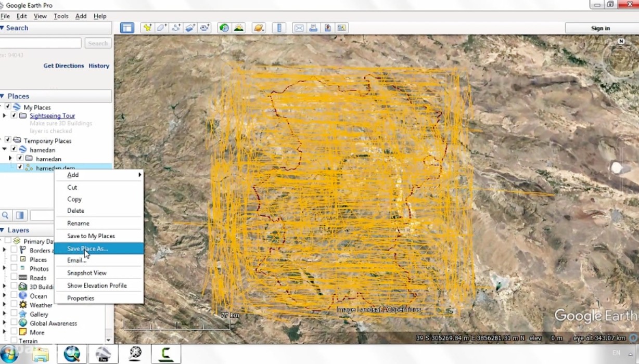639x364 pixels.
Task: Uncheck the Sightseeing Tour checkbox
Action: tap(14, 115)
